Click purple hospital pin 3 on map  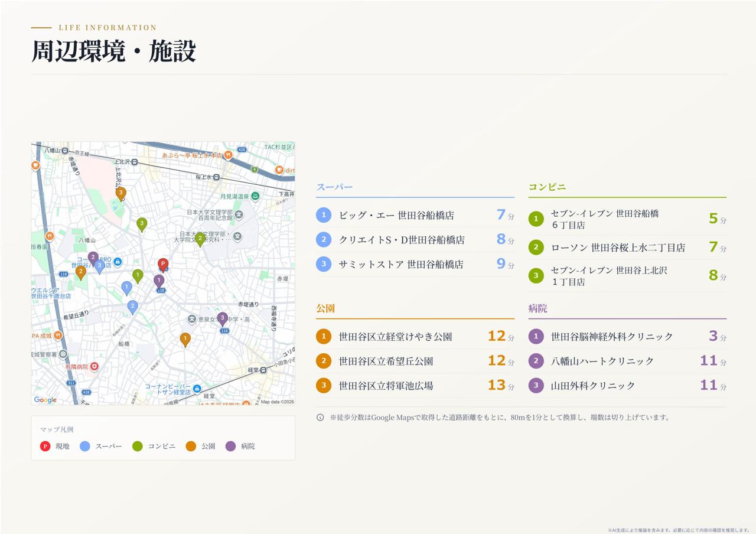pos(222,319)
